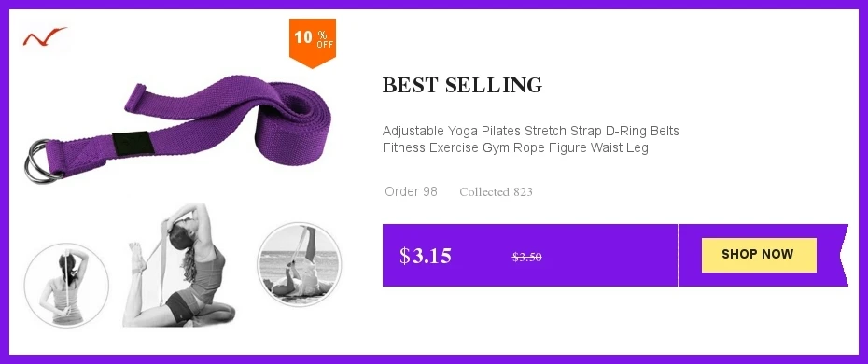This screenshot has width=868, height=364.
Task: Open the round beach stretch thumbnail
Action: (x=299, y=264)
